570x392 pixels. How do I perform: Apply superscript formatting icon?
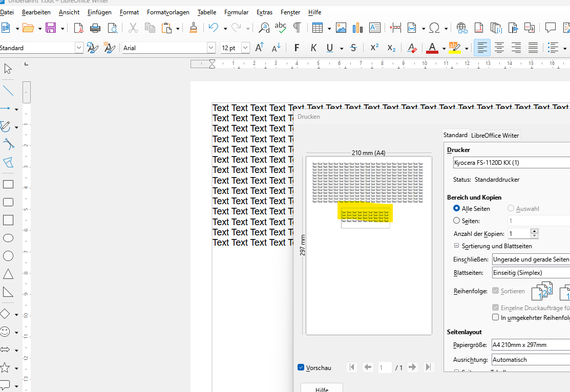click(x=374, y=48)
